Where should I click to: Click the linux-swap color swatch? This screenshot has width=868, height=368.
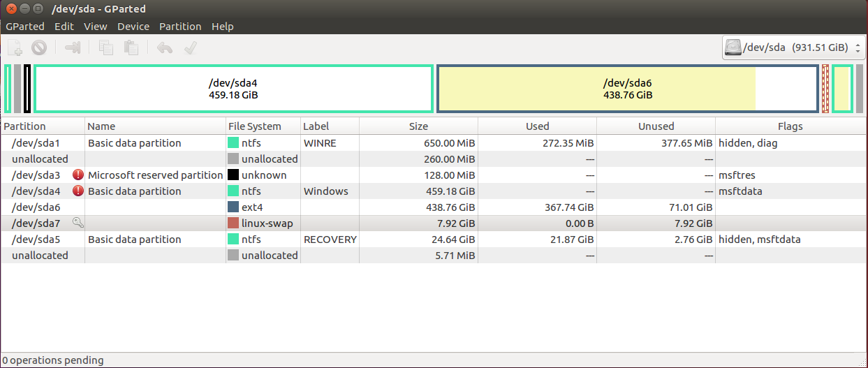coord(233,223)
